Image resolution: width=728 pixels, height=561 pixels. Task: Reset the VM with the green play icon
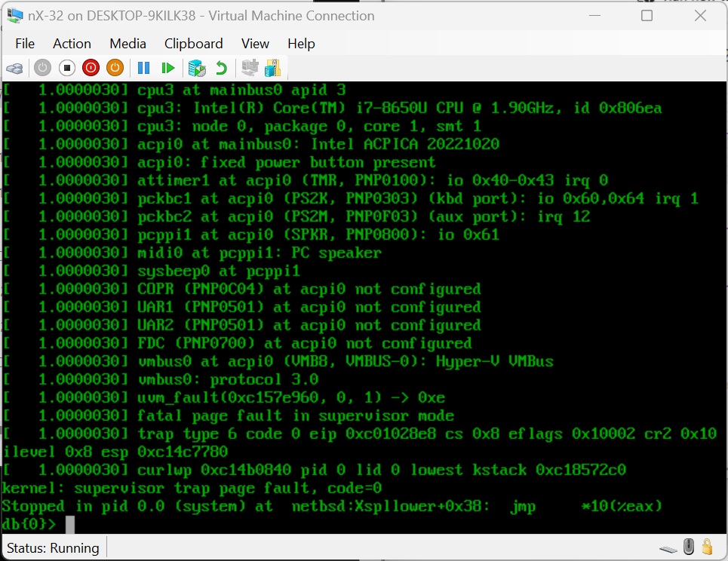click(x=168, y=68)
